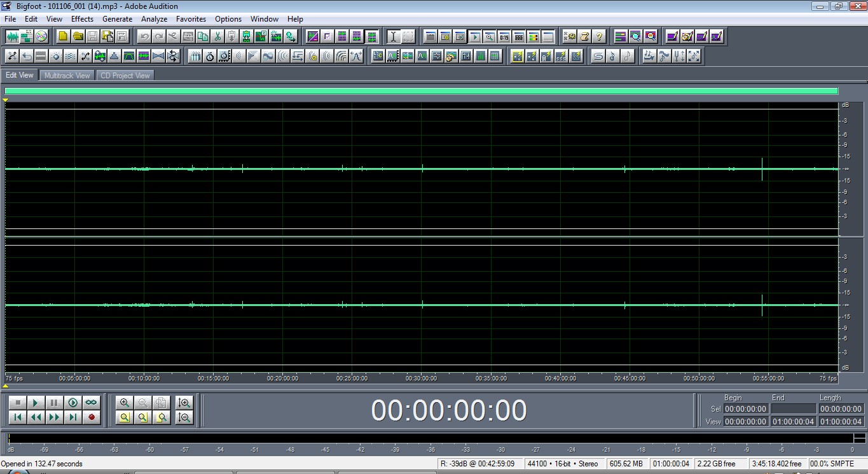This screenshot has width=868, height=474.
Task: Open the Favorites menu
Action: coord(191,19)
